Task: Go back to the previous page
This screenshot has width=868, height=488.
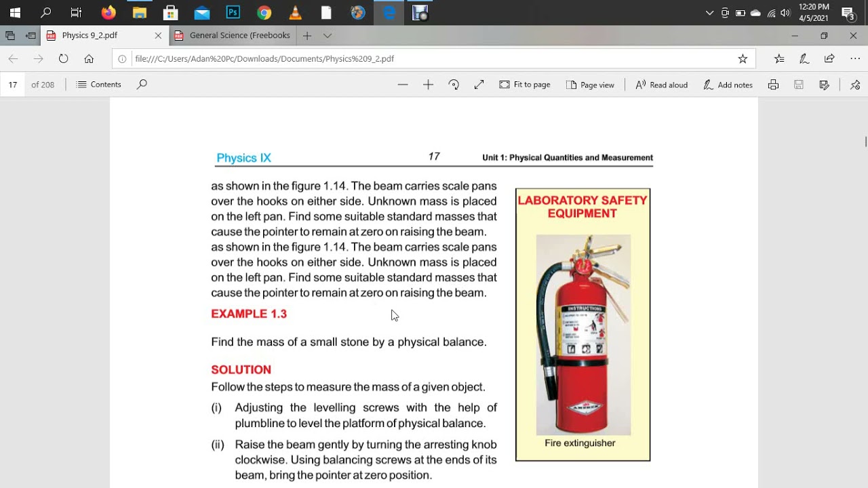Action: pos(13,59)
